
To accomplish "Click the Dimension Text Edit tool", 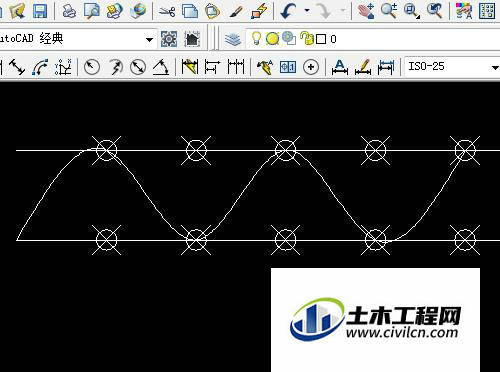I will click(x=363, y=67).
